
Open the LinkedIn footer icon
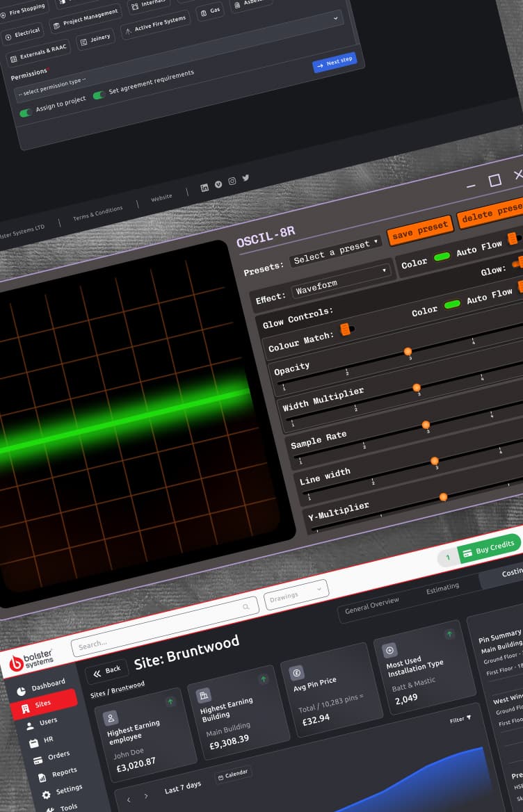(x=204, y=188)
